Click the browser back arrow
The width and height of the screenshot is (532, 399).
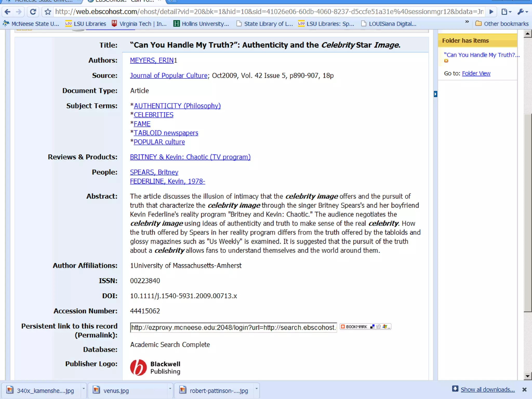(x=8, y=12)
